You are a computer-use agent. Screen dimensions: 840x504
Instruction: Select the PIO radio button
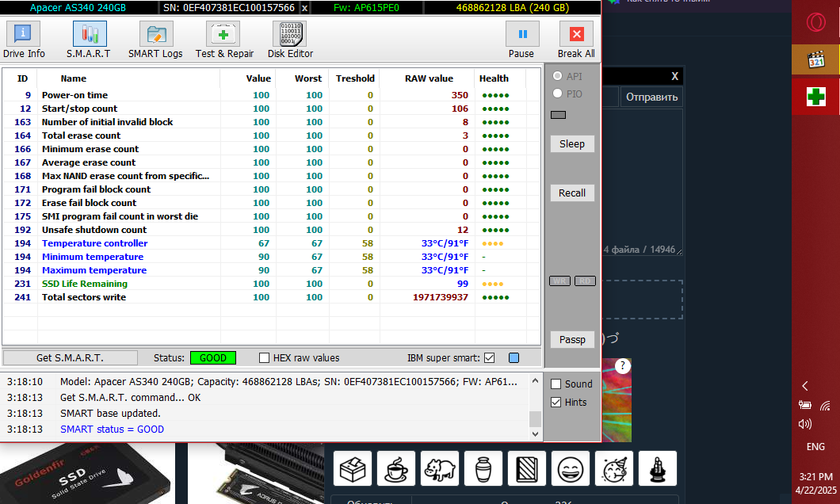pos(557,94)
